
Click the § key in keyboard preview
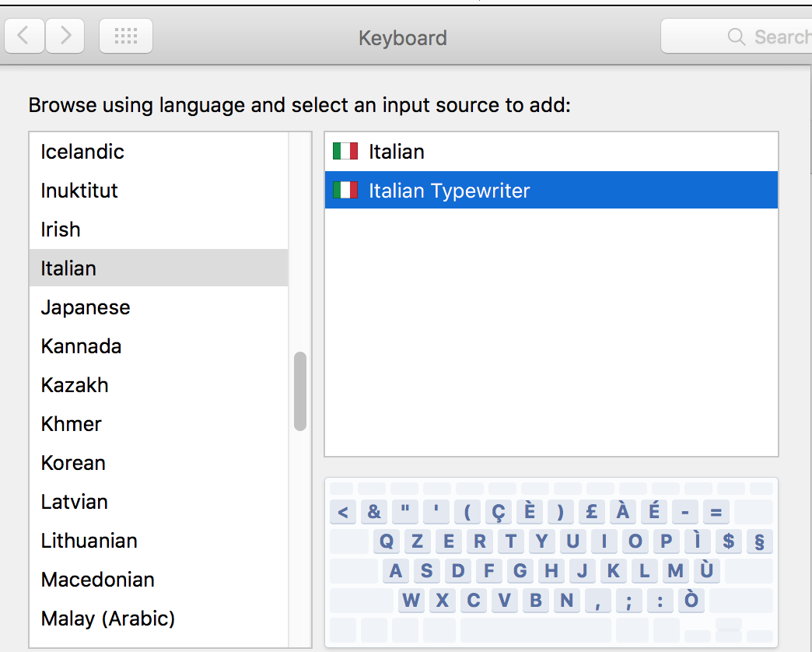pos(759,542)
